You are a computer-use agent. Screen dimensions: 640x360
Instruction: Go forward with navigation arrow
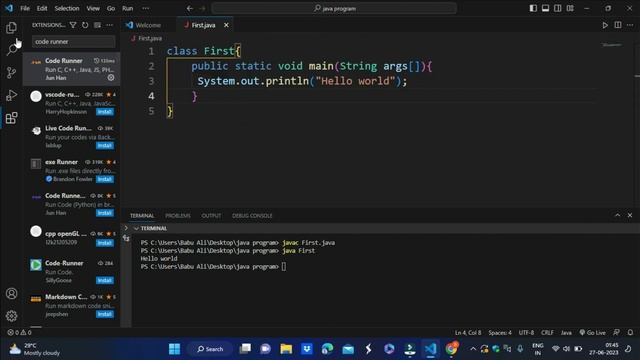[x=202, y=8]
